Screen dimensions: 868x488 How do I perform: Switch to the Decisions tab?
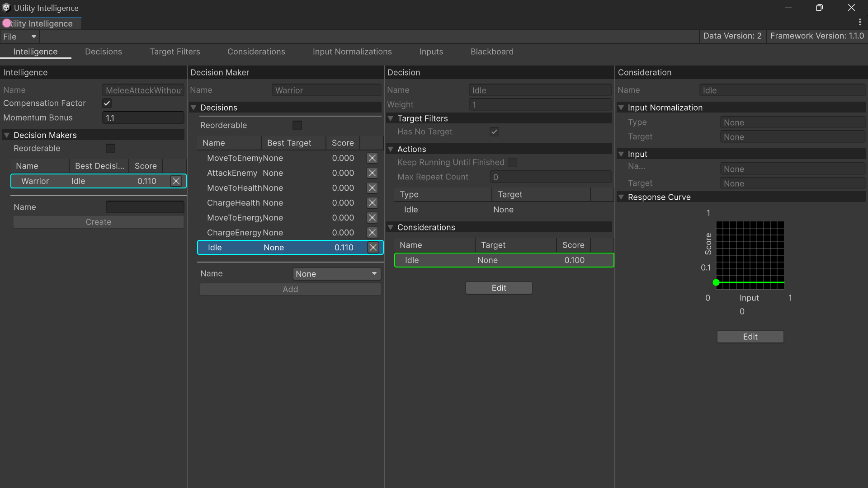pyautogui.click(x=104, y=52)
